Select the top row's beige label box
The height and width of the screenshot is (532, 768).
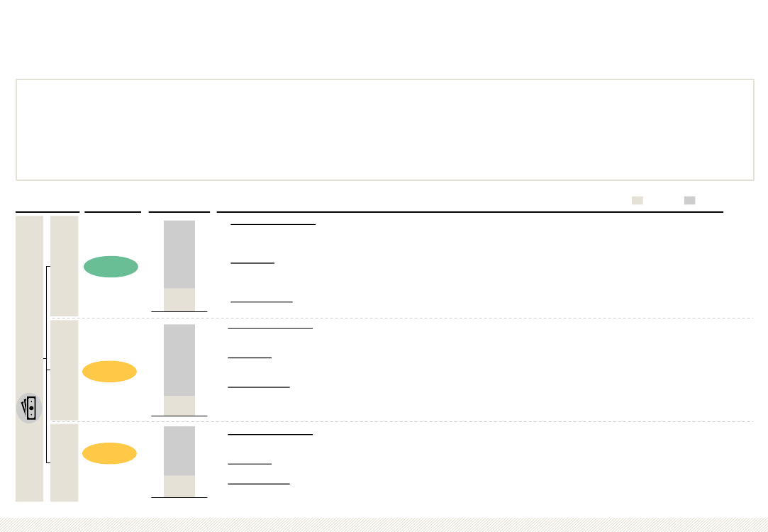64,266
